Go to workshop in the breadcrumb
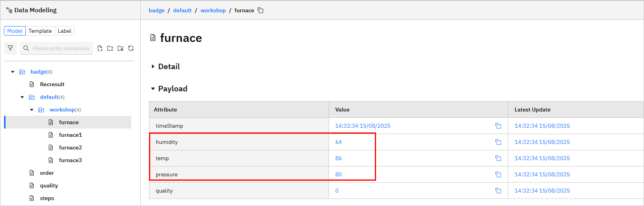The image size is (644, 206). tap(213, 10)
